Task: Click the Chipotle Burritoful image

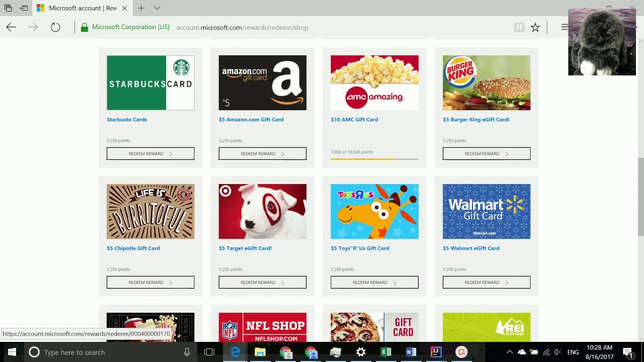Action: click(150, 211)
